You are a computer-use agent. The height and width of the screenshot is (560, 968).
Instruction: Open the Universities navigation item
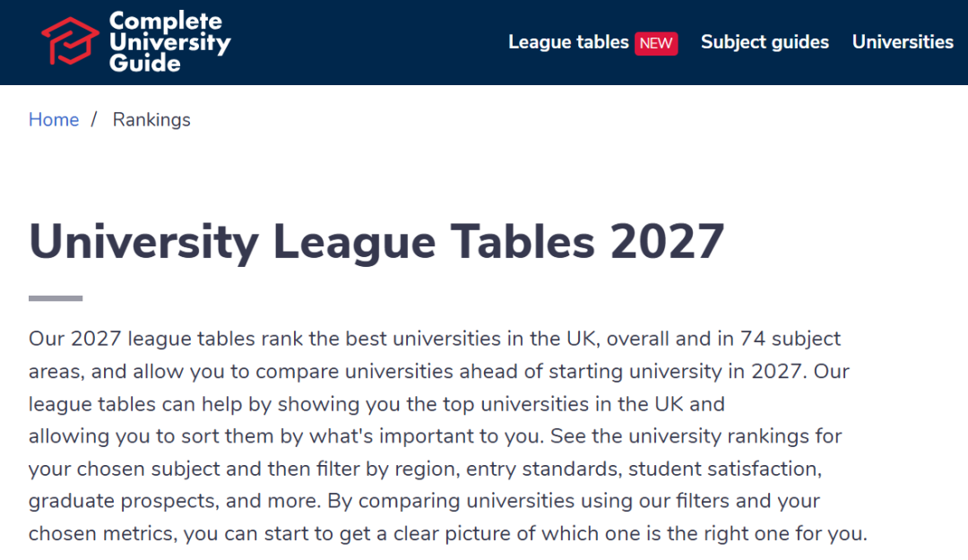coord(903,42)
